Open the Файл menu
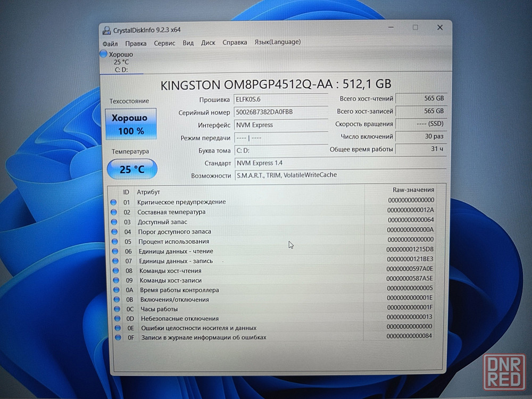 point(110,43)
